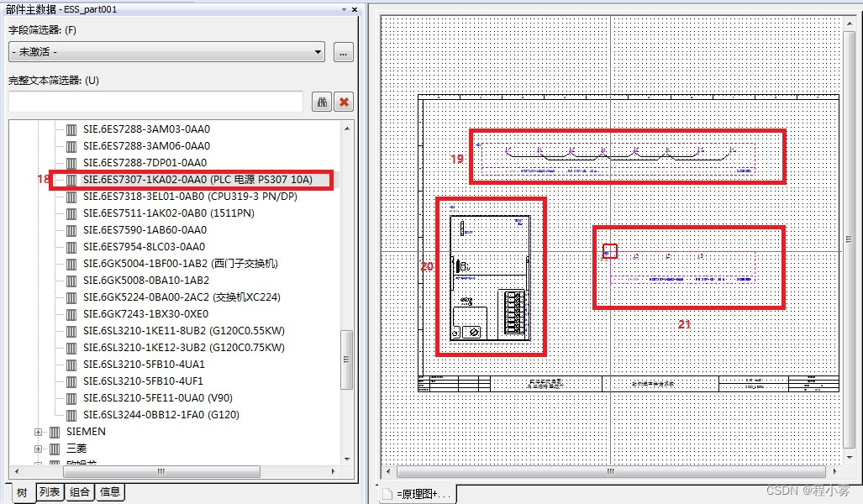Expand the 三菱 tree node

(x=38, y=449)
